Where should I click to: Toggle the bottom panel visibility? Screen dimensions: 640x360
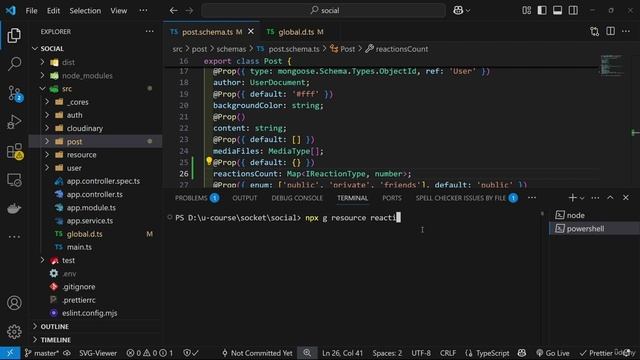(x=558, y=11)
